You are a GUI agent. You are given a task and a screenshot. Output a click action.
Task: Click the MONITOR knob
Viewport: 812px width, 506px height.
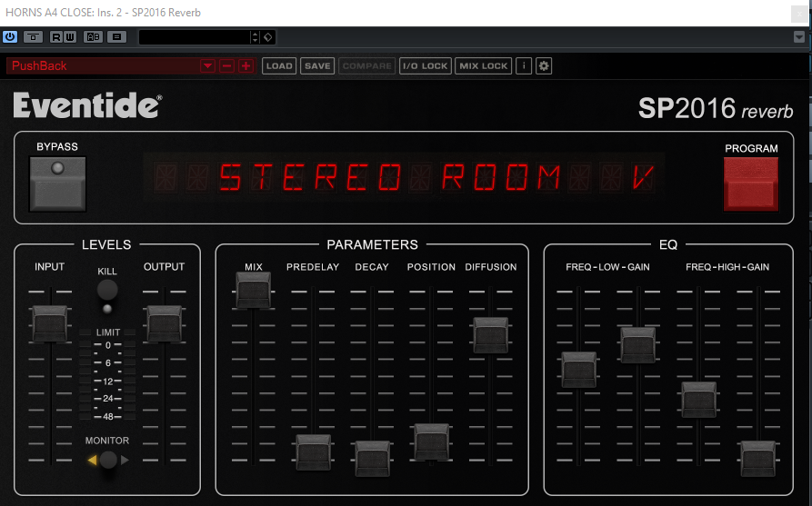pyautogui.click(x=108, y=460)
